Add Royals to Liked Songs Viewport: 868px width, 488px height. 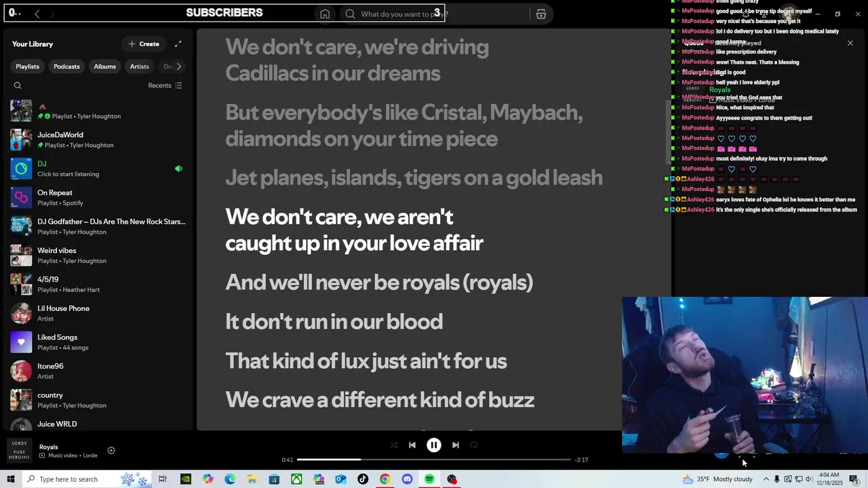(x=111, y=451)
